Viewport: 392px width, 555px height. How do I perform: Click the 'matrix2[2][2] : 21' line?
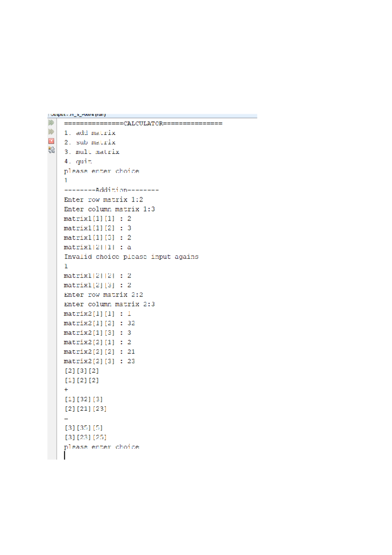point(99,352)
